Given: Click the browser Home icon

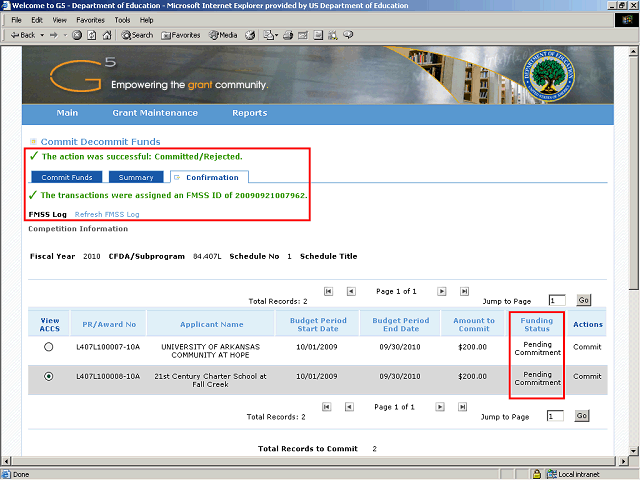Looking at the screenshot, I should click(106, 35).
